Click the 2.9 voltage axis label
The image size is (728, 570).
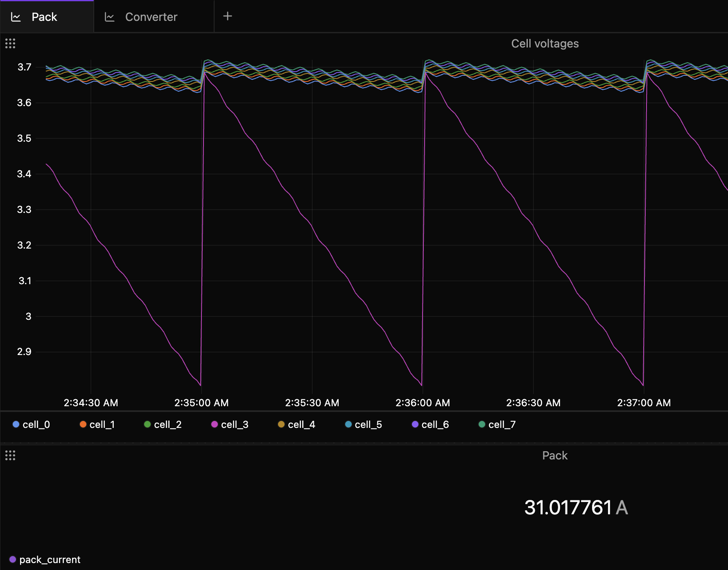pos(24,352)
